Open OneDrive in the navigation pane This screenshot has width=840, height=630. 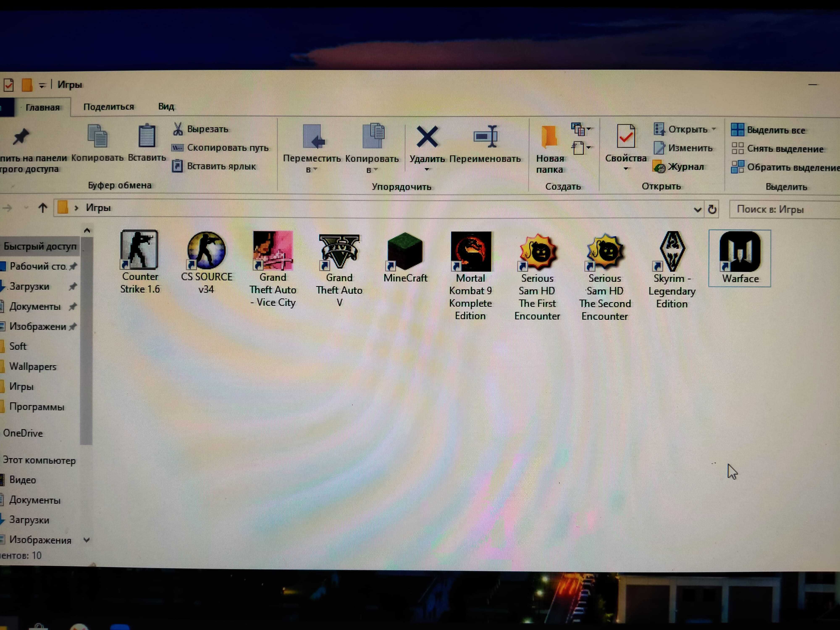(x=23, y=433)
